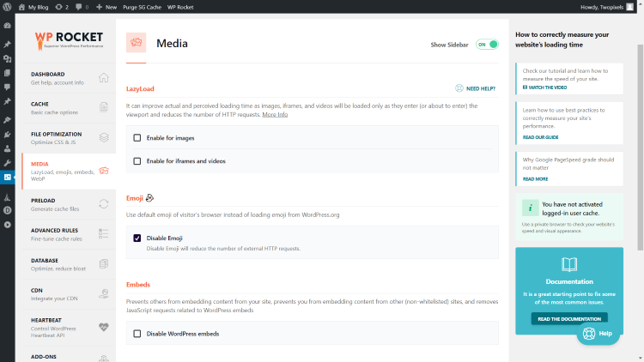Click the CDN globe-hand icon
The image size is (644, 362).
point(104,294)
